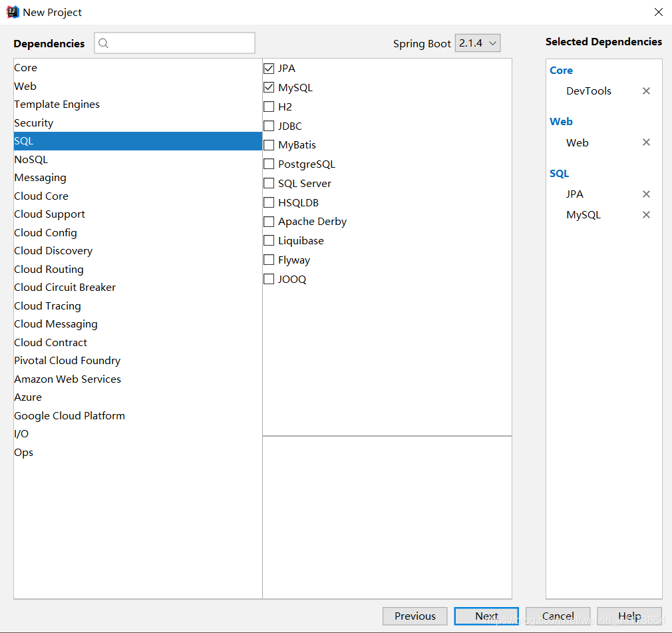This screenshot has height=633, width=672.
Task: Select the Cloud Tracing category
Action: click(138, 306)
